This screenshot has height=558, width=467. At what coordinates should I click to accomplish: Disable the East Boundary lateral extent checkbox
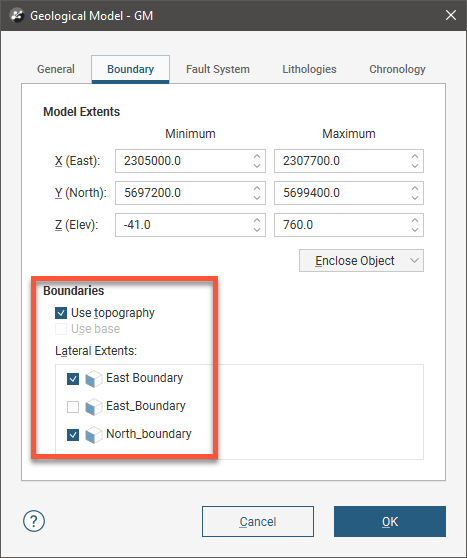[73, 378]
